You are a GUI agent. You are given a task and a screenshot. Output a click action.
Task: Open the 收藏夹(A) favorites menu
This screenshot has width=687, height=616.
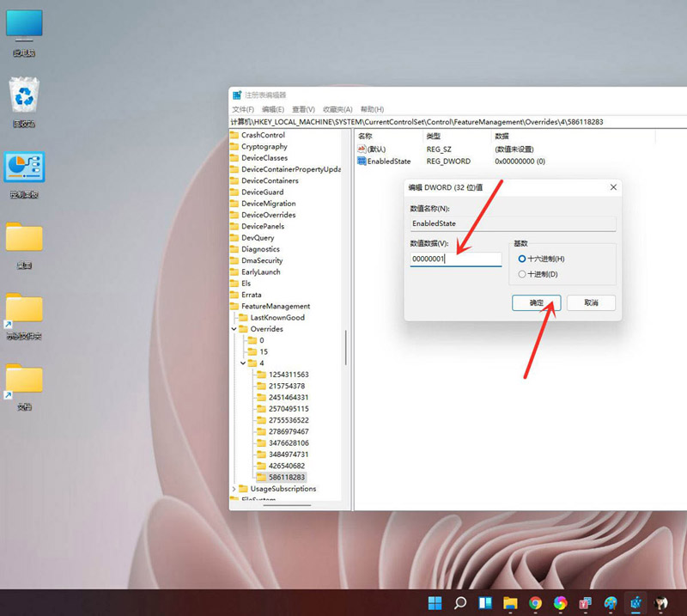(337, 109)
